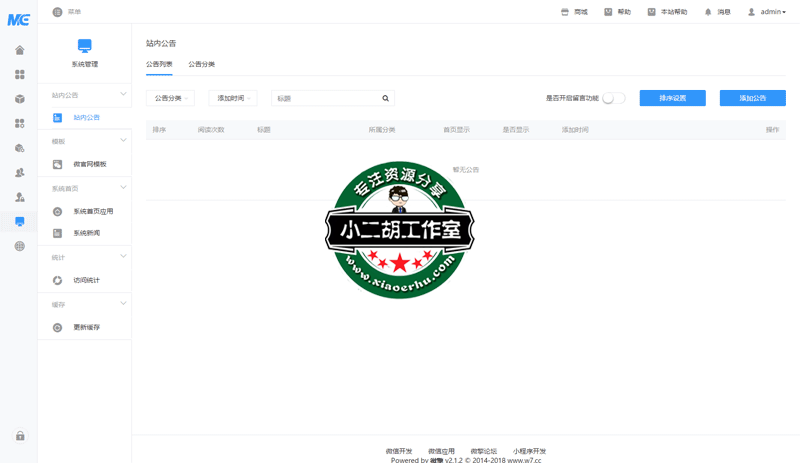Click the 站内公告 page heading
Screen dimensions: 800x463
coord(161,43)
